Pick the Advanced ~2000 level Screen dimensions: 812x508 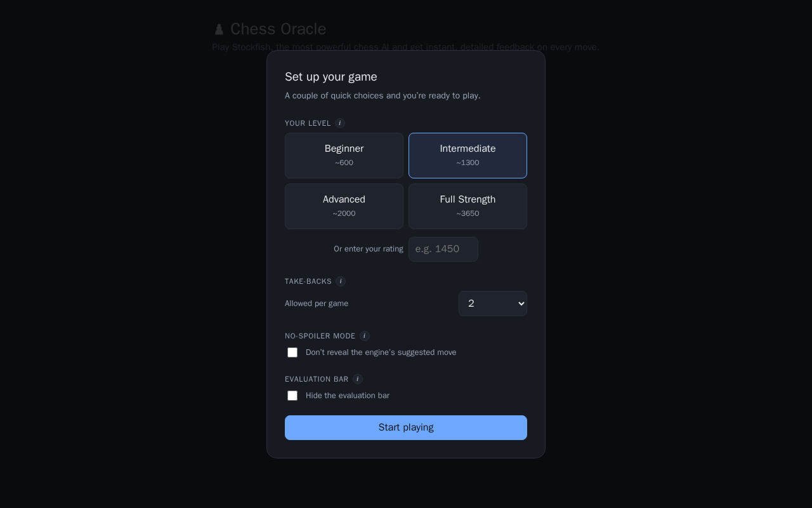[344, 206]
